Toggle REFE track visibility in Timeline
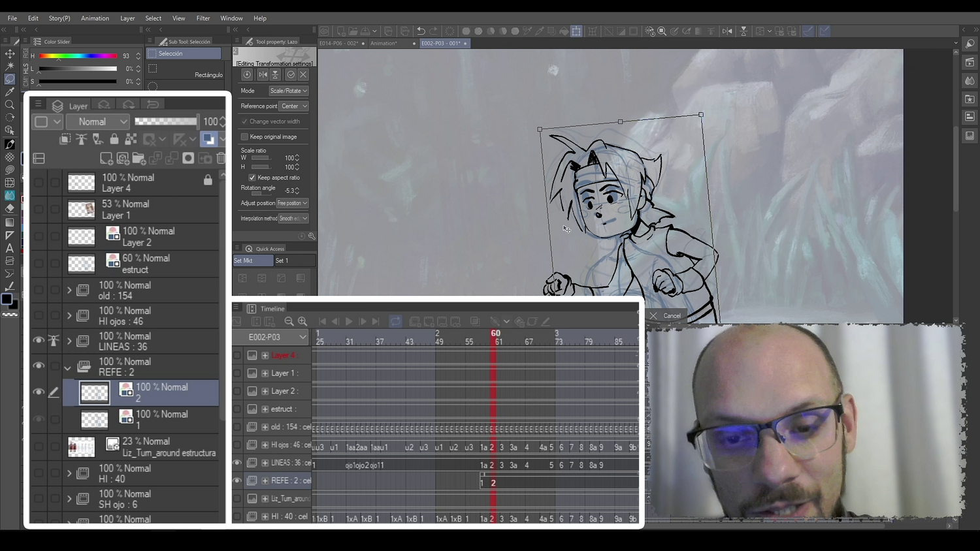Image resolution: width=980 pixels, height=551 pixels. coord(237,480)
